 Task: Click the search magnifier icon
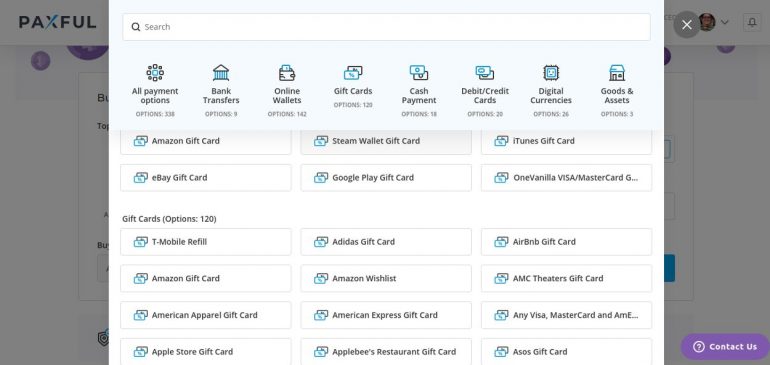coord(136,27)
